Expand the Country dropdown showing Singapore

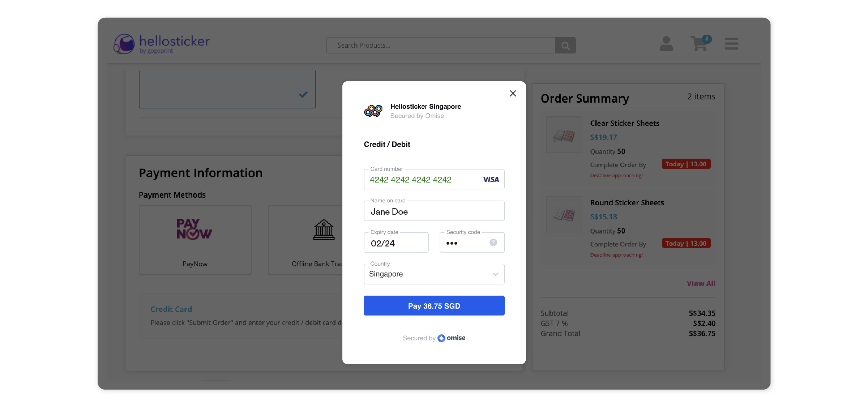(x=434, y=274)
